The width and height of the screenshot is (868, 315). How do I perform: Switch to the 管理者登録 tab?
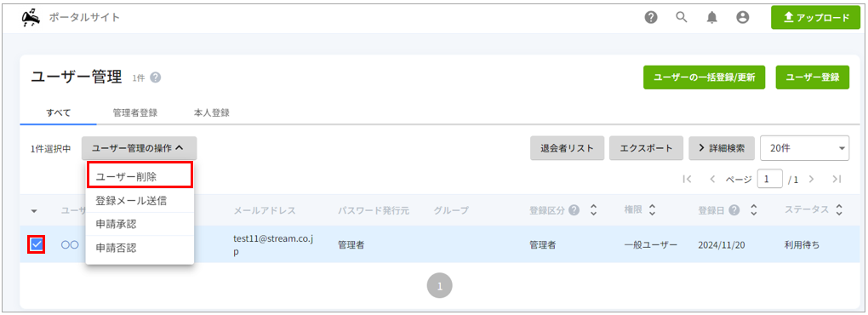click(x=135, y=113)
